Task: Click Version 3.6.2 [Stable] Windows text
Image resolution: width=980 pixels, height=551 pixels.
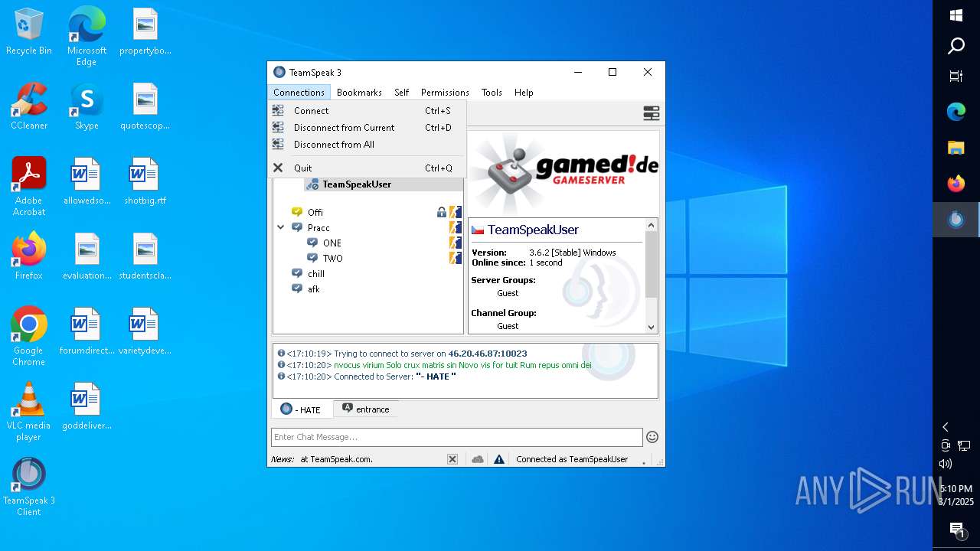Action: click(x=544, y=252)
